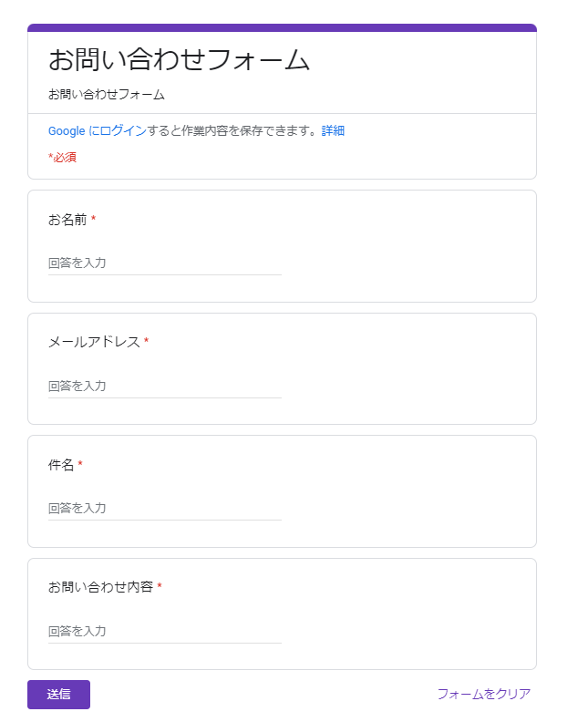Open the Google にログイン link
The height and width of the screenshot is (722, 588).
coord(98,130)
